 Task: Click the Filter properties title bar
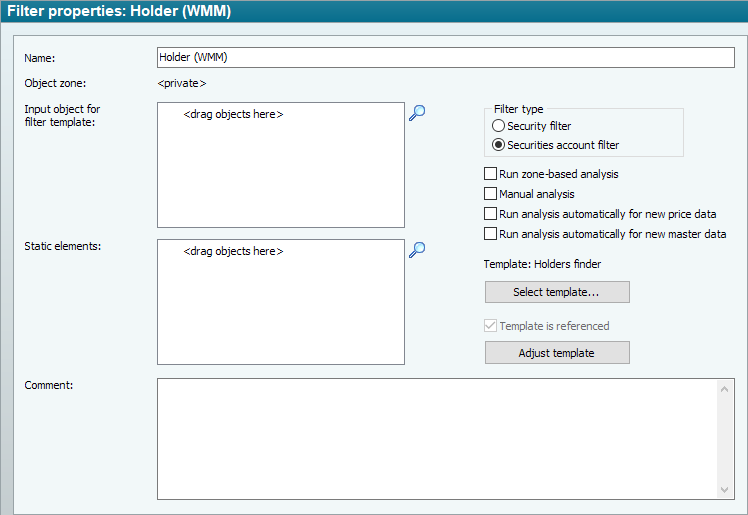point(374,12)
